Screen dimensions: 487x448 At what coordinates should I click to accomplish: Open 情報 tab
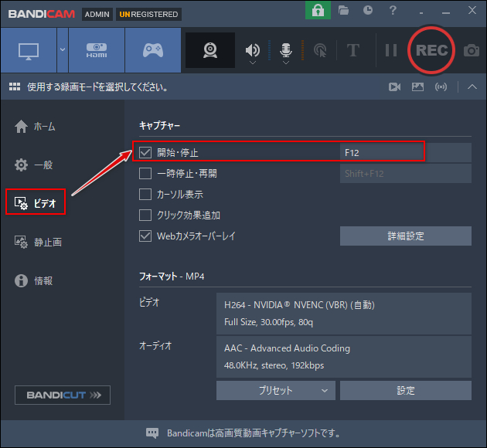(x=33, y=281)
